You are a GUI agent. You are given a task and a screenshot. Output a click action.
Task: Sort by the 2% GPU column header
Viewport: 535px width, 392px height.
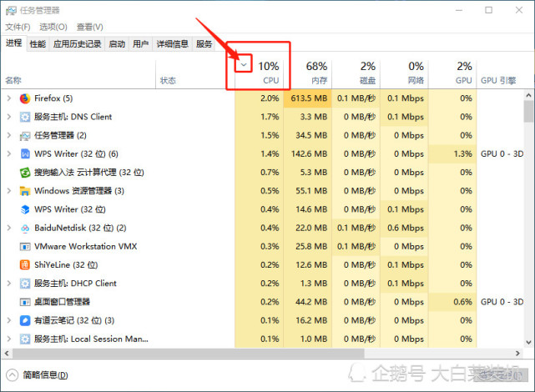452,73
